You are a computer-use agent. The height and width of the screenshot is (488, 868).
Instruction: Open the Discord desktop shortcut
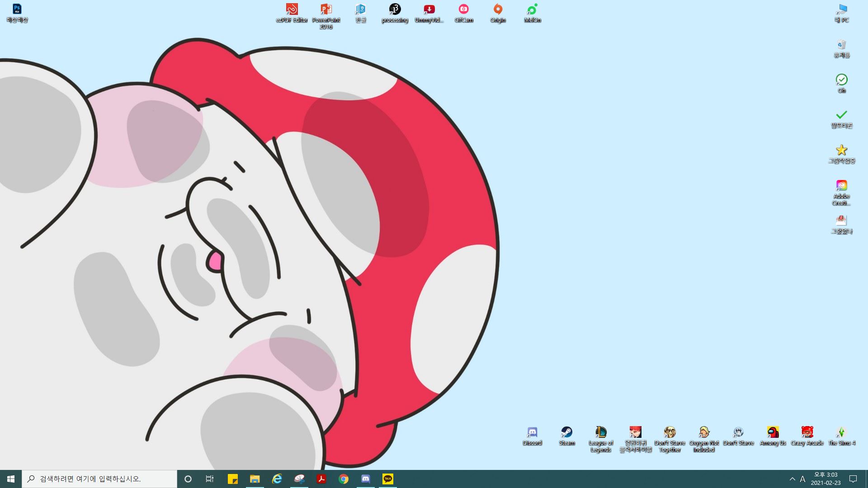click(x=532, y=432)
